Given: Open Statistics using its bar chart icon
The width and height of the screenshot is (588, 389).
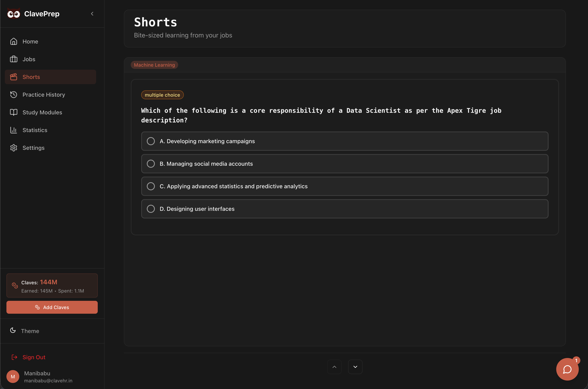Looking at the screenshot, I should click(14, 130).
